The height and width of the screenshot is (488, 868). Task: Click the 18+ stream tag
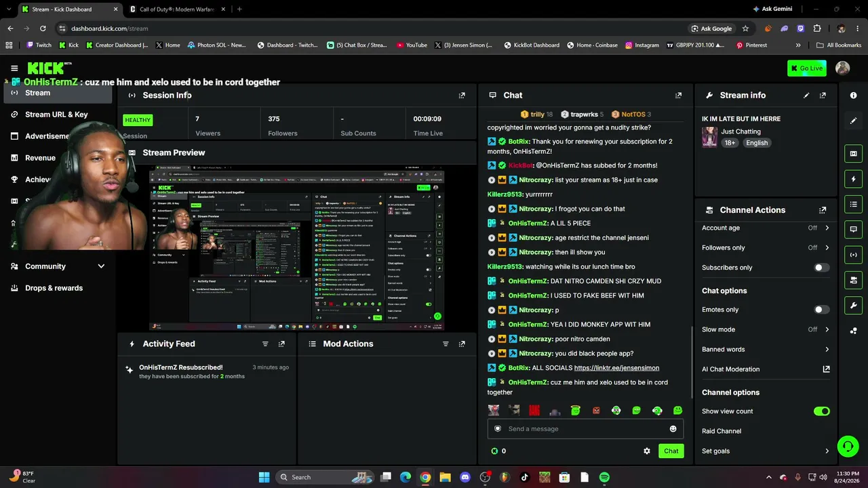click(730, 143)
